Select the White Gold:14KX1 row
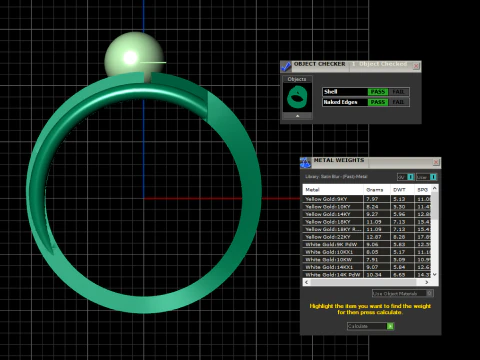 [x=367, y=267]
